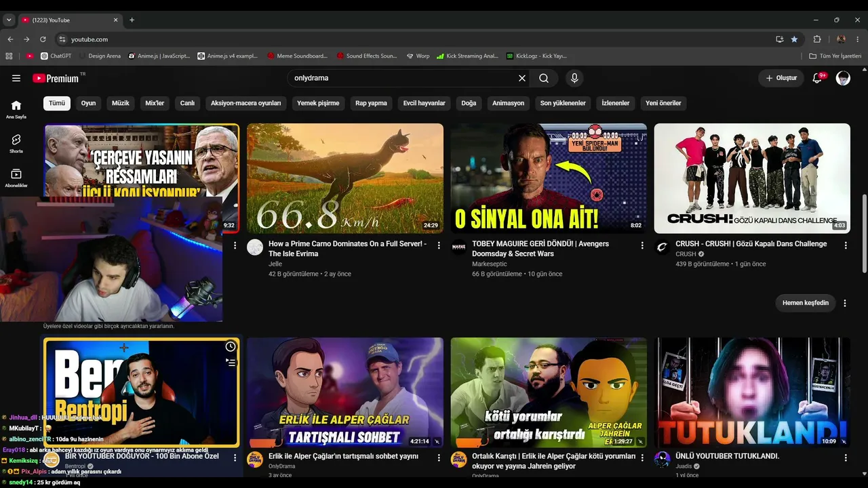Viewport: 868px width, 488px height.
Task: Add Bentropi video to queue
Action: [x=231, y=363]
